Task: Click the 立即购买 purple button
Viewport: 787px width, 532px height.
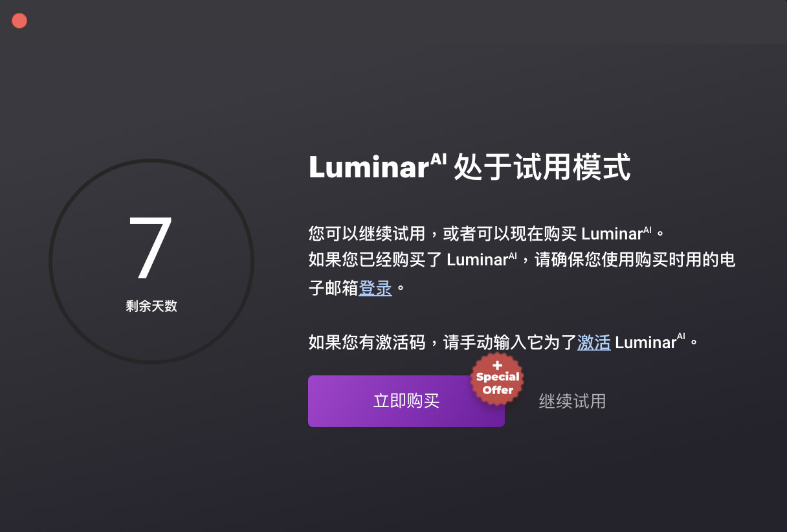Action: 406,401
